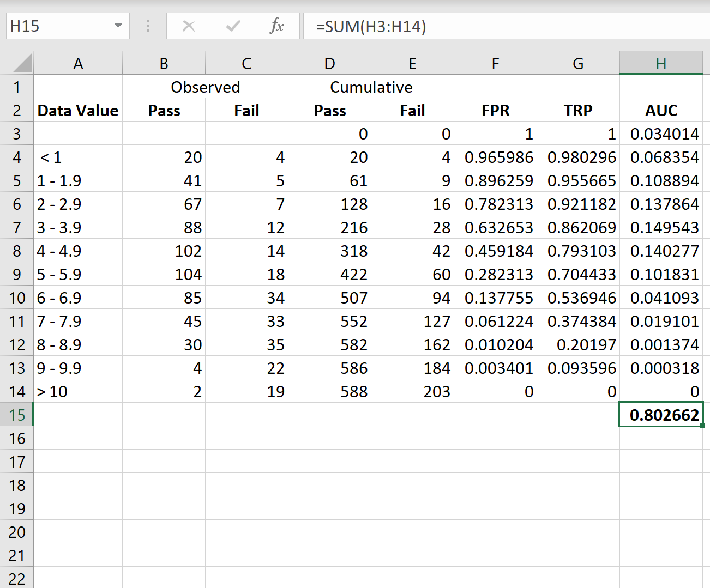710x588 pixels.
Task: Select the cell labeled 9 - 9.9
Action: pyautogui.click(x=78, y=368)
